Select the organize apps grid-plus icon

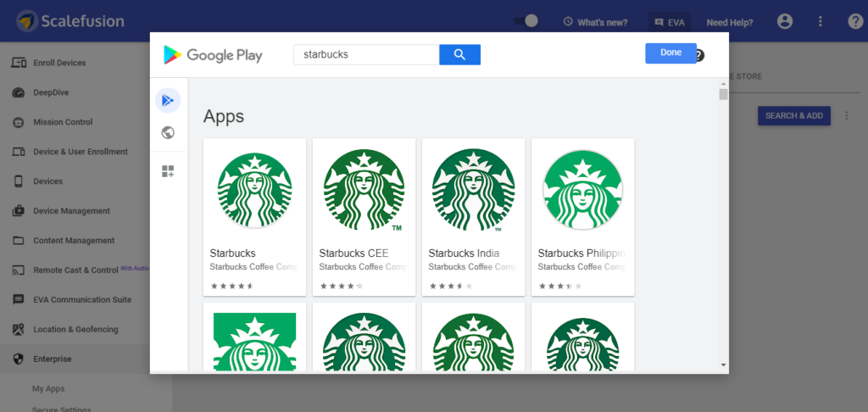pos(168,171)
